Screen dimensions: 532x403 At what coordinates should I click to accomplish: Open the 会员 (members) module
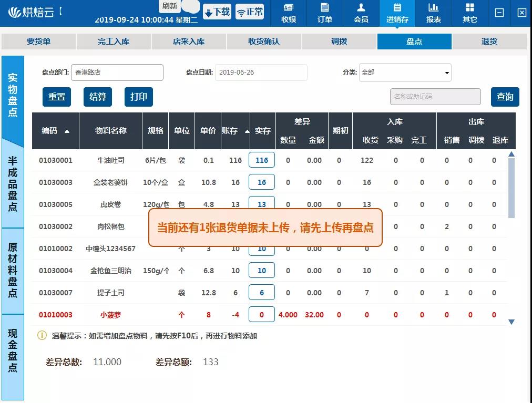361,13
